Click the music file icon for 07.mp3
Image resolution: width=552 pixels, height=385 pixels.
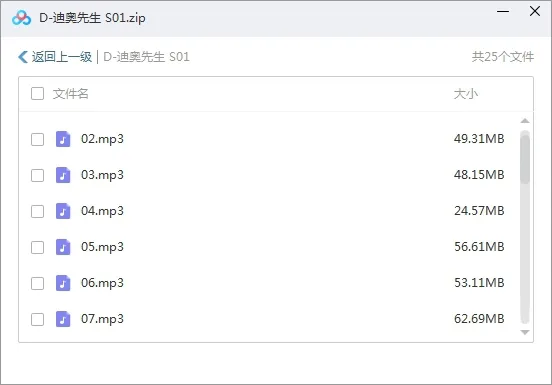[x=63, y=319]
